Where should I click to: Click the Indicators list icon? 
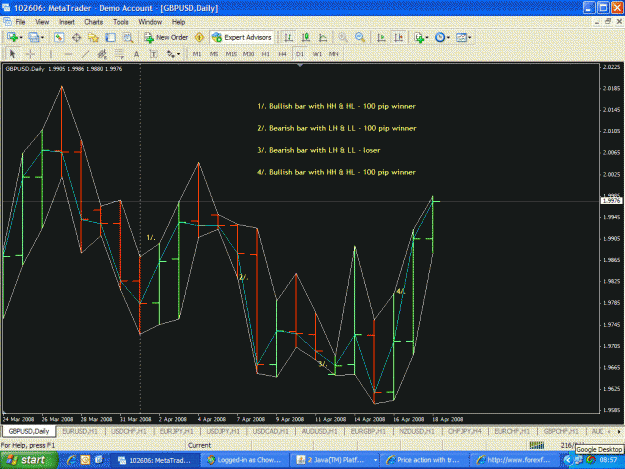click(x=419, y=37)
